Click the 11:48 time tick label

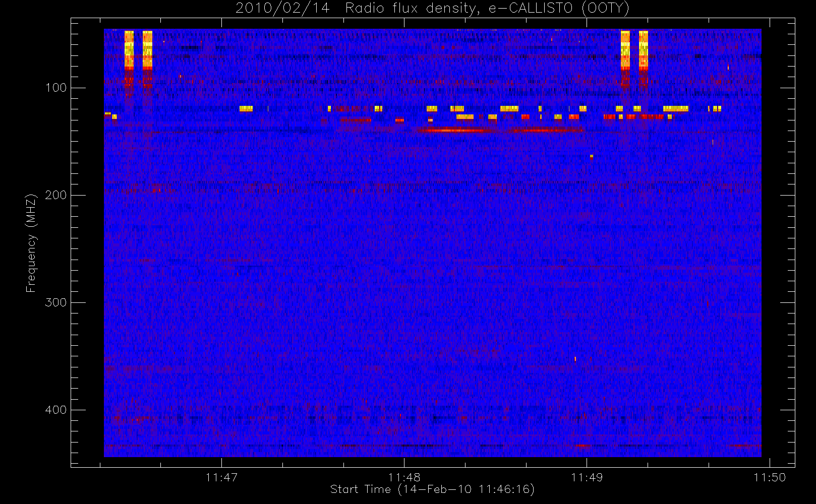(404, 477)
